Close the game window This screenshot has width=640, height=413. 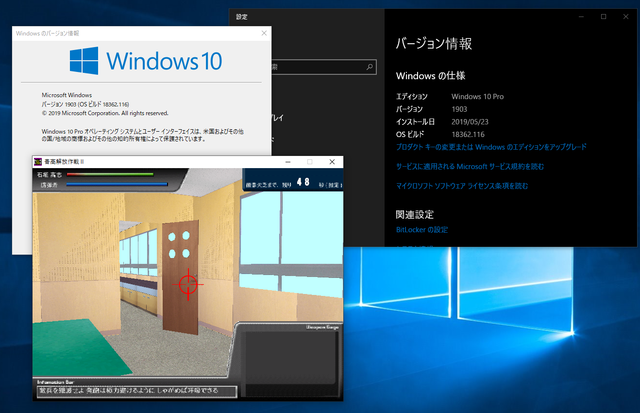[332, 162]
